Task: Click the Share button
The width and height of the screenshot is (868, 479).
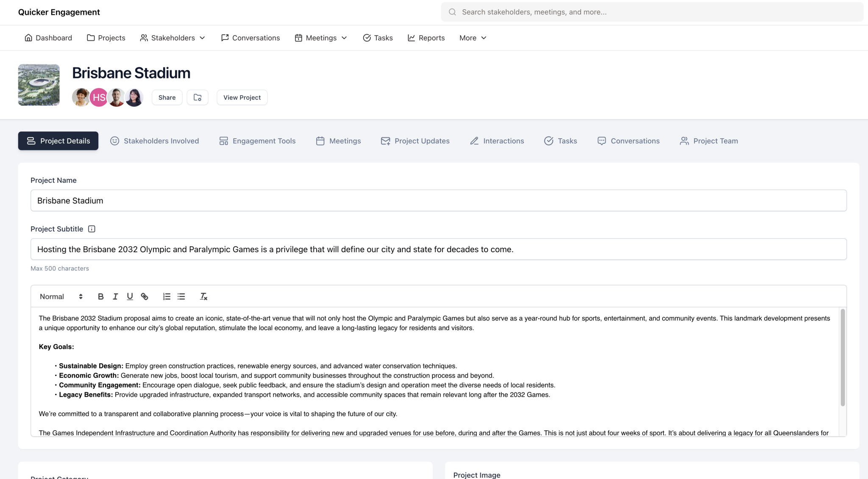Action: (167, 97)
